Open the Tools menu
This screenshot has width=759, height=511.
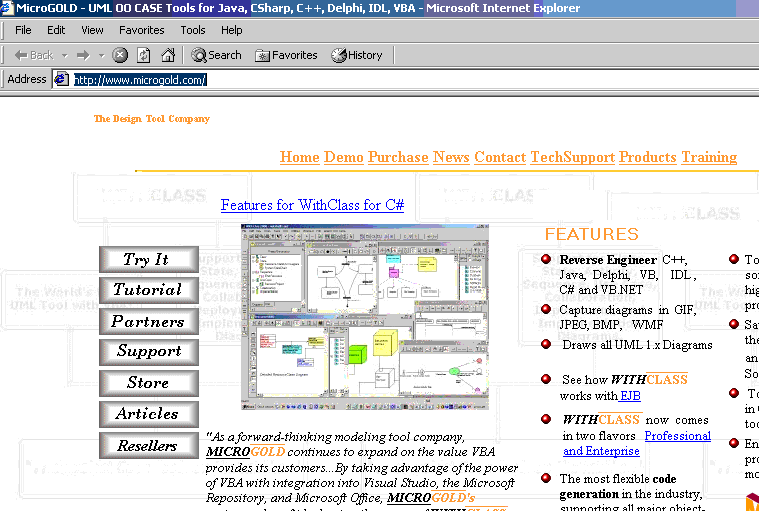click(193, 30)
